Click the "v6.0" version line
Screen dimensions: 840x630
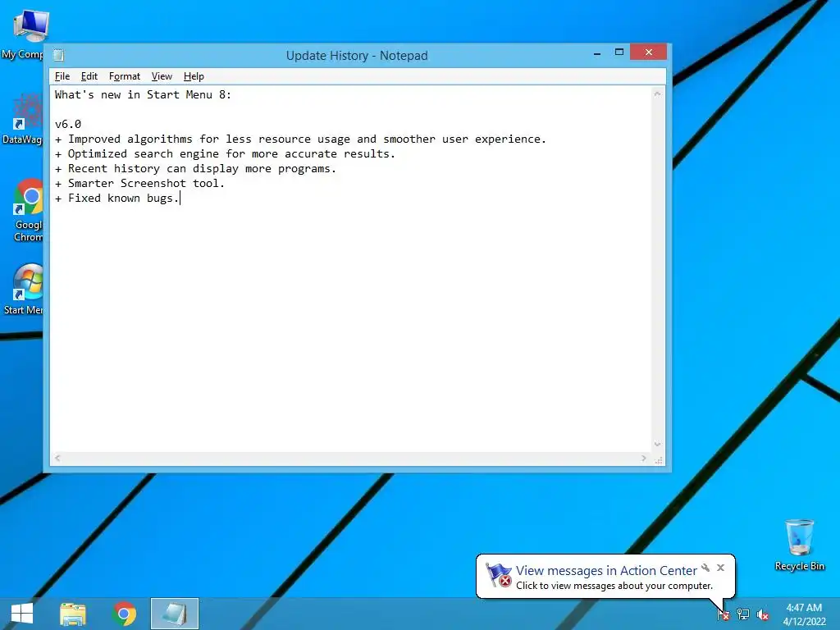68,125
